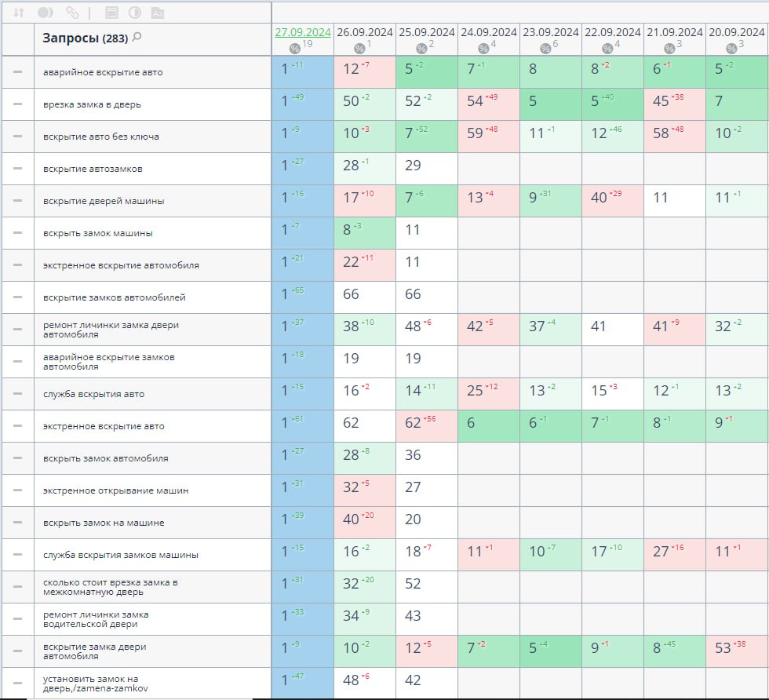
Task: Click percent icon under 27.09.2024
Action: 294,49
